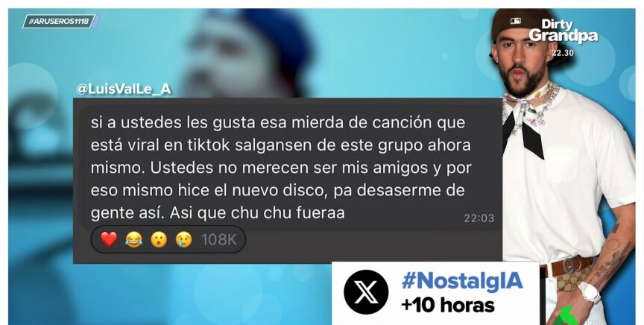Click the man's white wristwatch
This screenshot has height=325, width=644.
coord(589,292)
